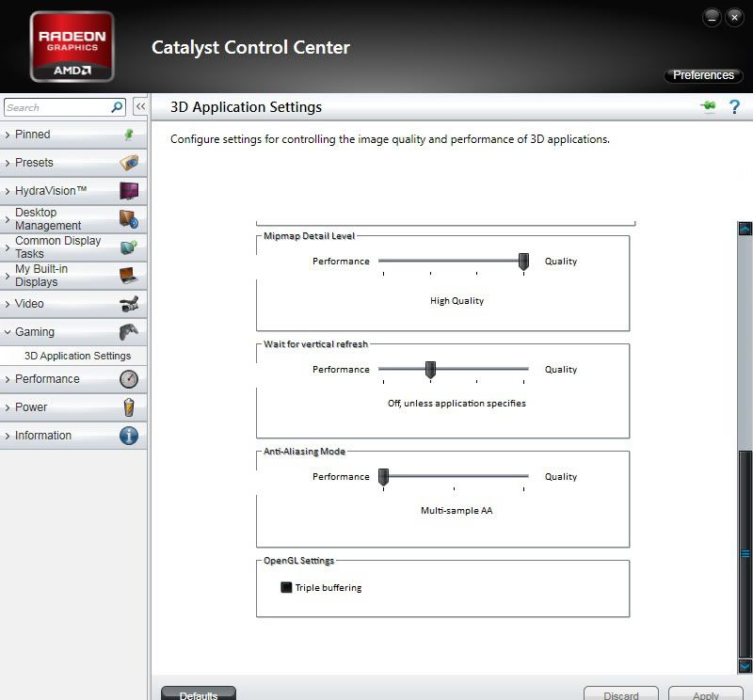
Task: Click the 'Multi-sample AA' value text
Action: (x=457, y=510)
